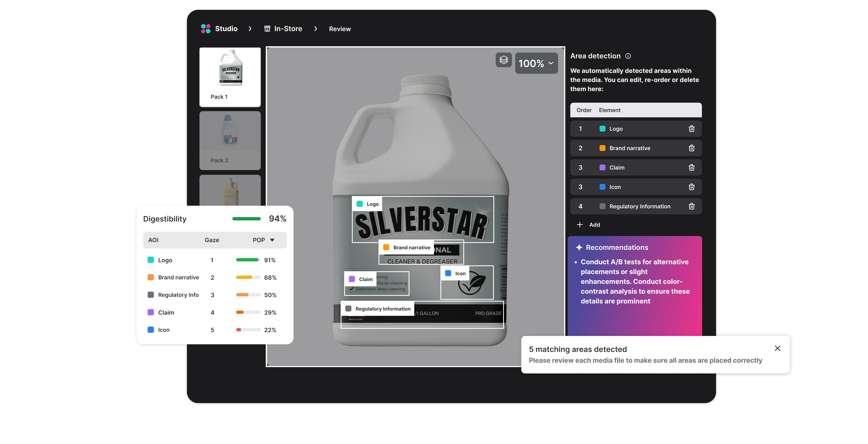Click the info icon next to Area detection
868x444 pixels.
pos(628,56)
